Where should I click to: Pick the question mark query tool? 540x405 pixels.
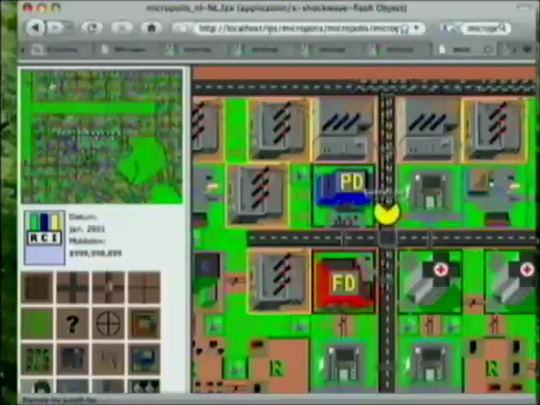(x=72, y=323)
